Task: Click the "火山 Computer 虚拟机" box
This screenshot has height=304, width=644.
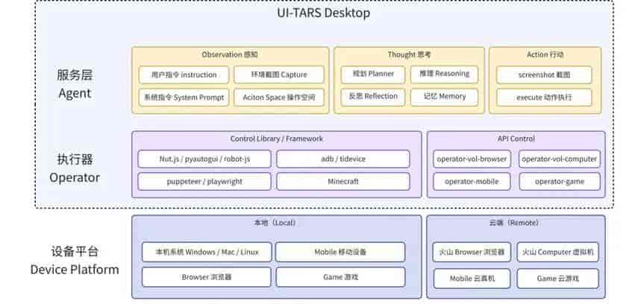Action: (x=557, y=252)
